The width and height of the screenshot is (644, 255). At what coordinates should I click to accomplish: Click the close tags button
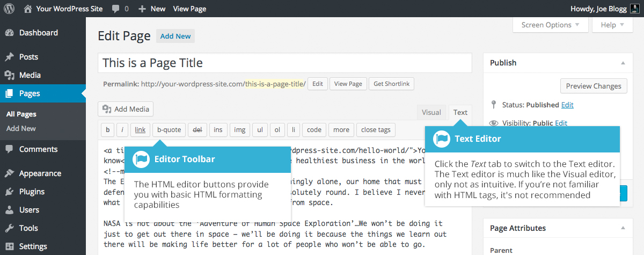coord(376,130)
